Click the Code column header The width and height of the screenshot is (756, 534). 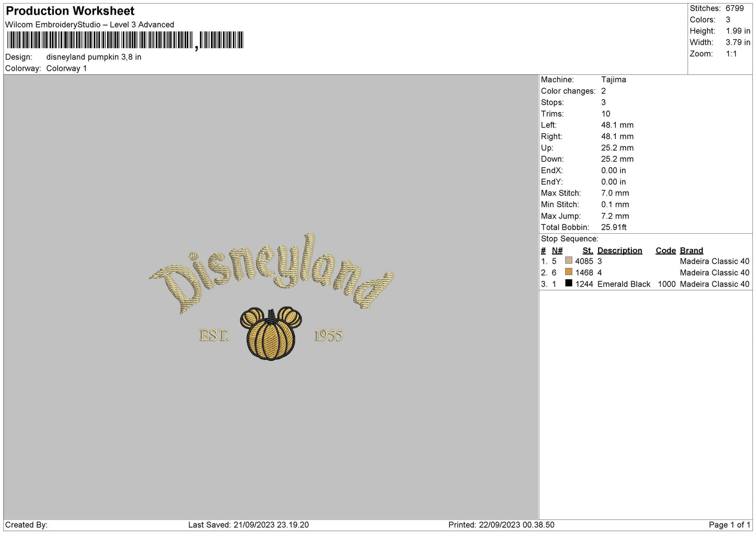coord(665,251)
